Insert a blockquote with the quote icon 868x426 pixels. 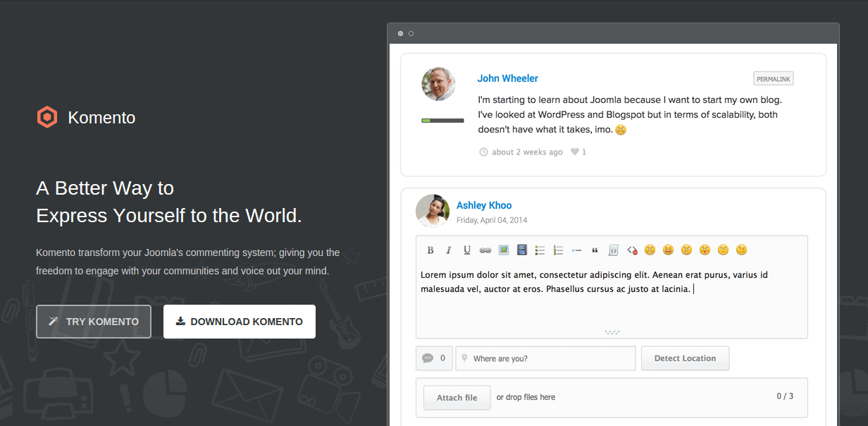(595, 250)
